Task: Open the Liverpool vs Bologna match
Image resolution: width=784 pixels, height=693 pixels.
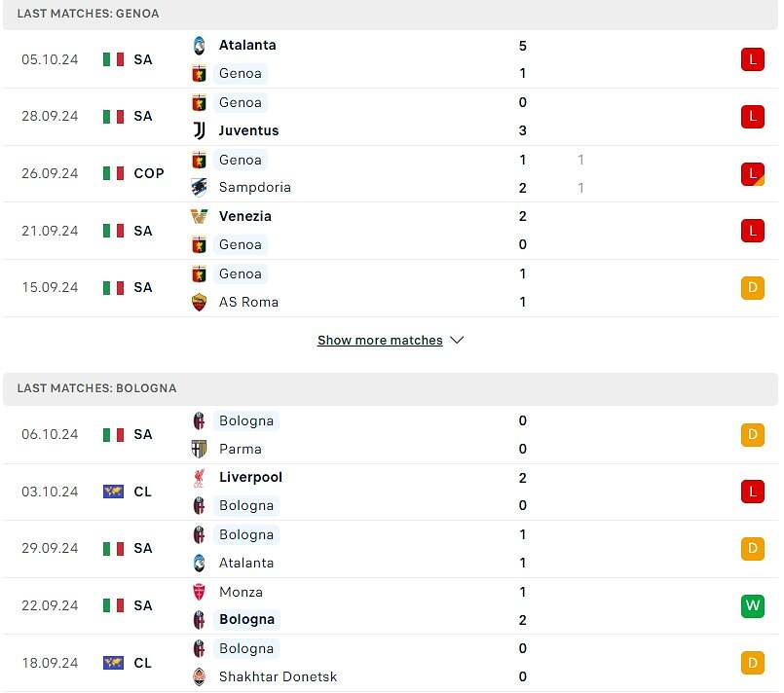Action: coord(390,492)
